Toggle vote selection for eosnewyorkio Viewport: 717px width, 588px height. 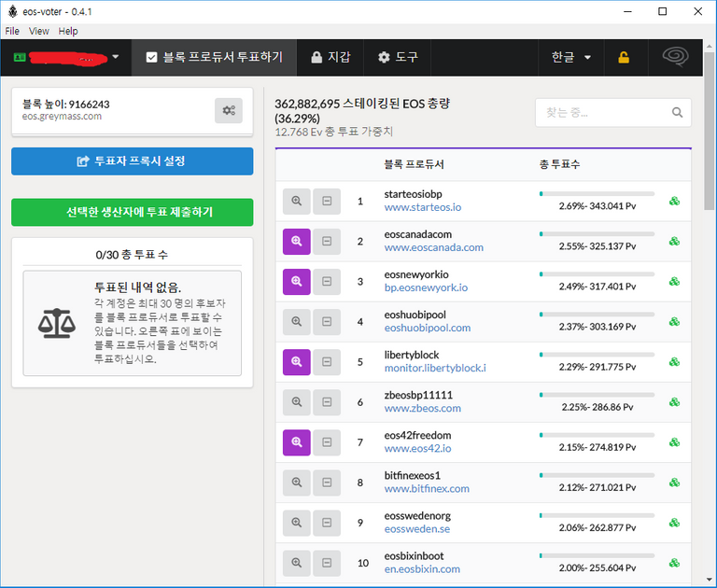pos(327,282)
